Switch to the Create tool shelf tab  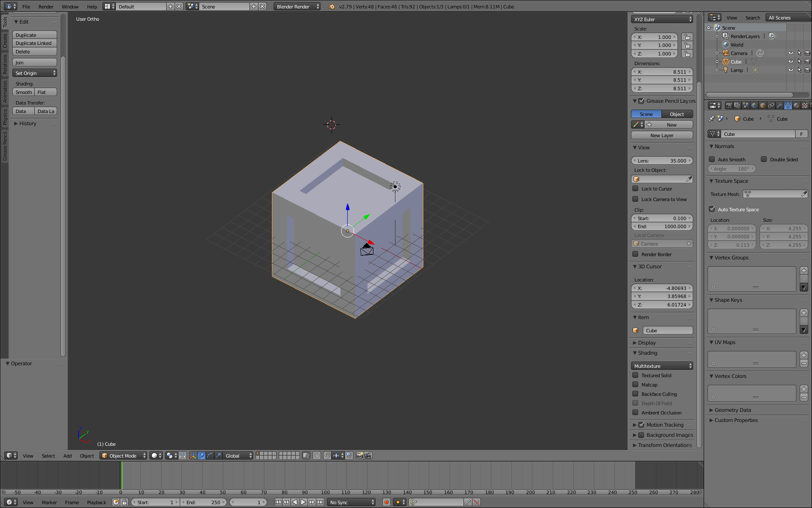tap(5, 41)
